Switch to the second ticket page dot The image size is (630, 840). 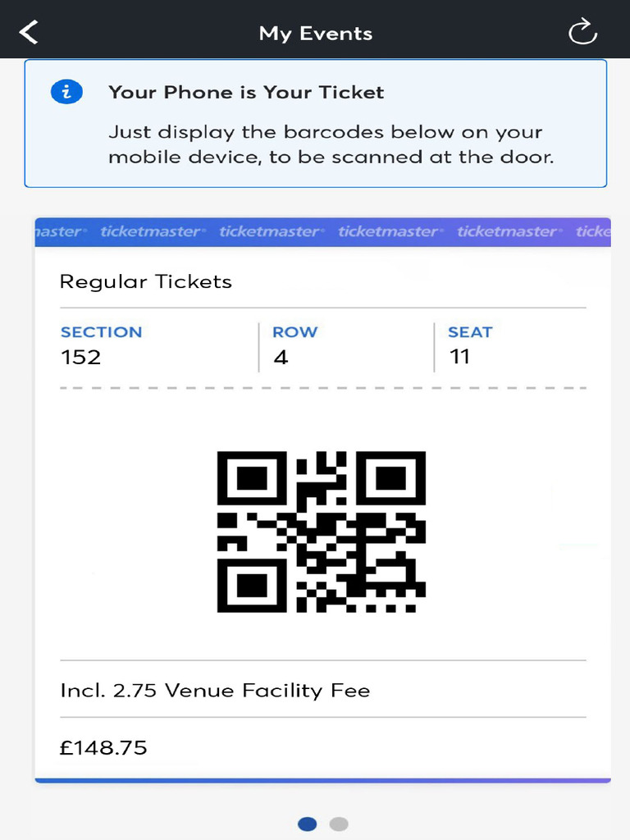pyautogui.click(x=338, y=824)
